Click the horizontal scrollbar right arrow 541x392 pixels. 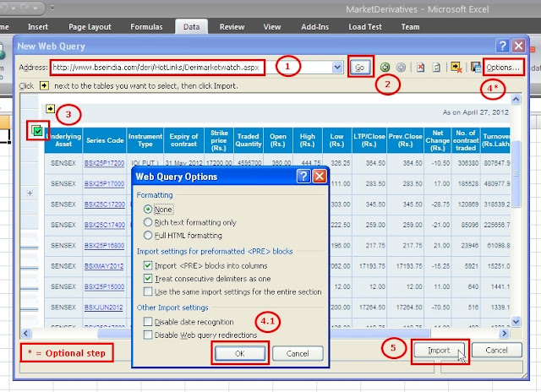(504, 333)
